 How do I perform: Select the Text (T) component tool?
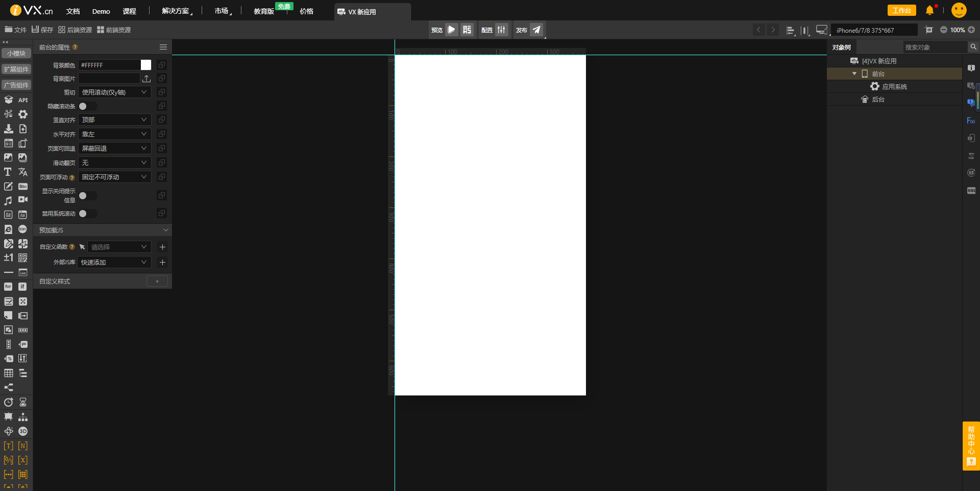[x=8, y=172]
